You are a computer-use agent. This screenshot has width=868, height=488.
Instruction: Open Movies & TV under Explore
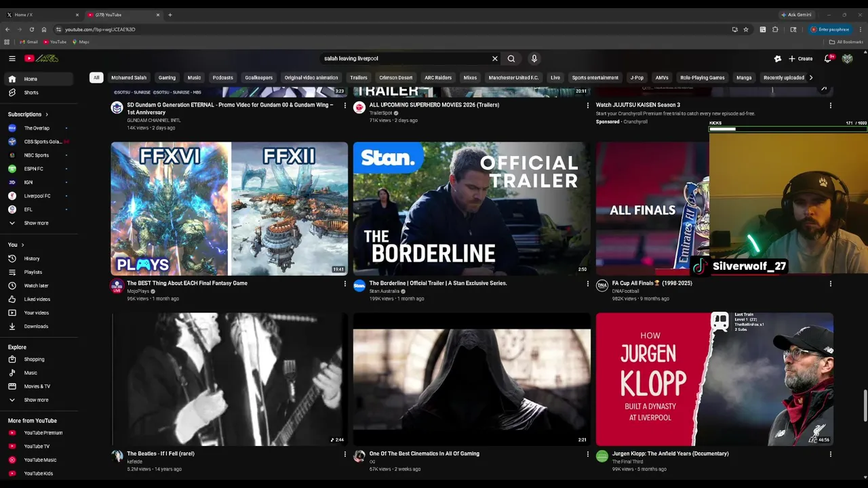click(x=39, y=386)
